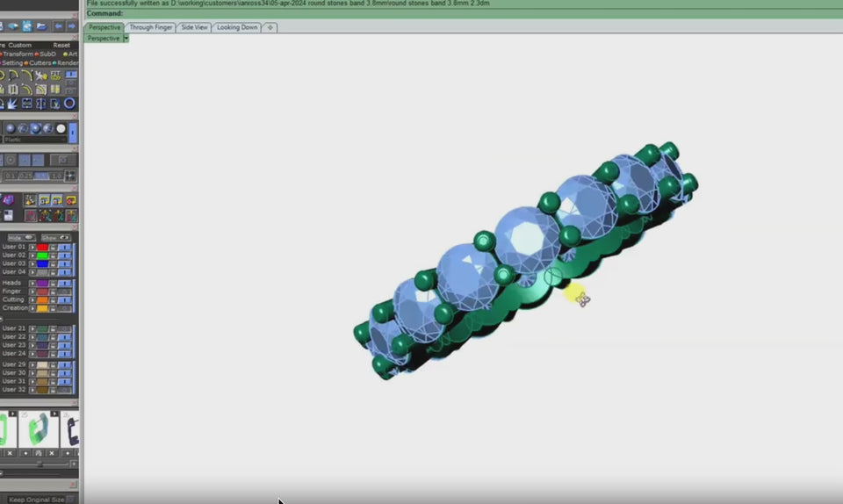The height and width of the screenshot is (504, 843).
Task: Switch to the Through Finger tab
Action: [x=151, y=27]
